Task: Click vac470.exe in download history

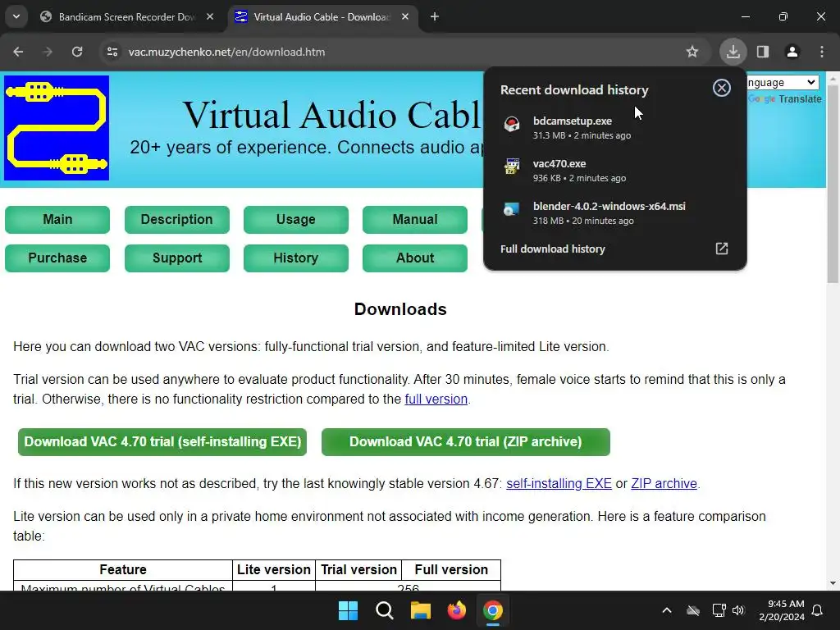Action: [615, 171]
